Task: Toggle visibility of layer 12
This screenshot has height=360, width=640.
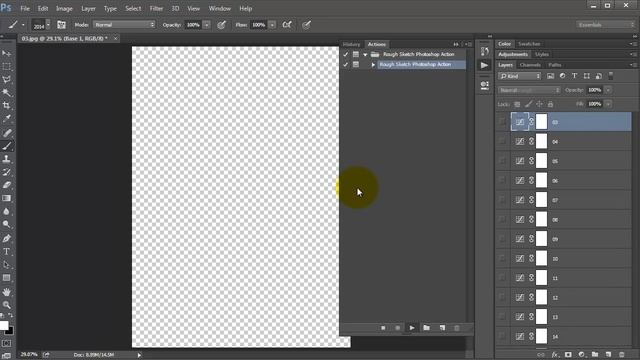Action: (x=502, y=297)
